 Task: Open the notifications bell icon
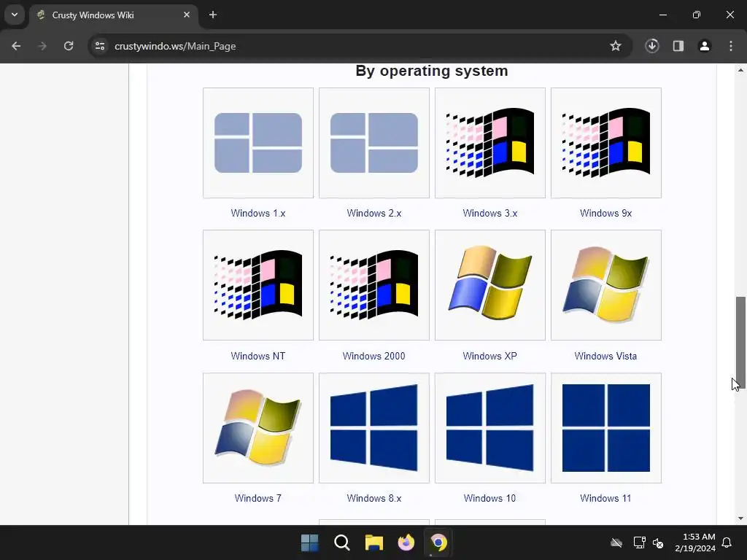click(x=727, y=542)
